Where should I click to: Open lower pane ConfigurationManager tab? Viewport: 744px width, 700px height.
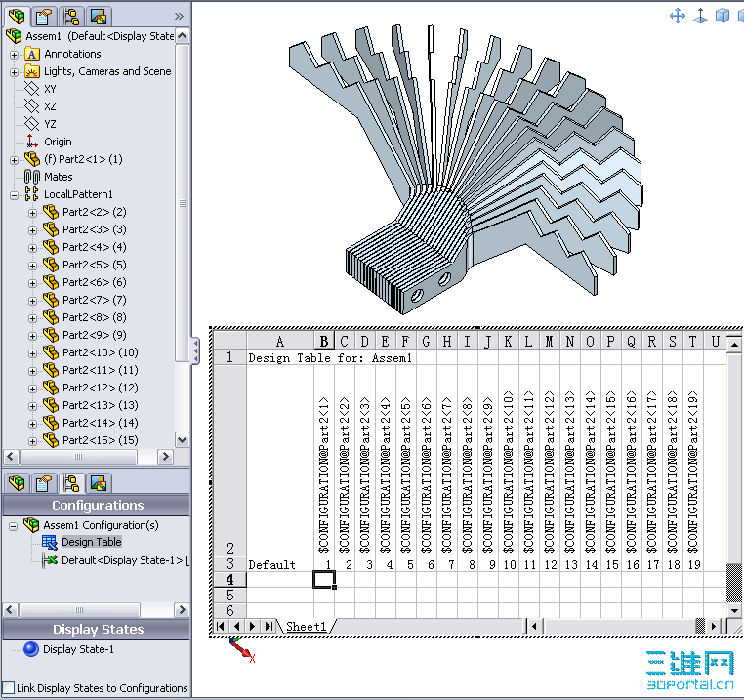[71, 483]
